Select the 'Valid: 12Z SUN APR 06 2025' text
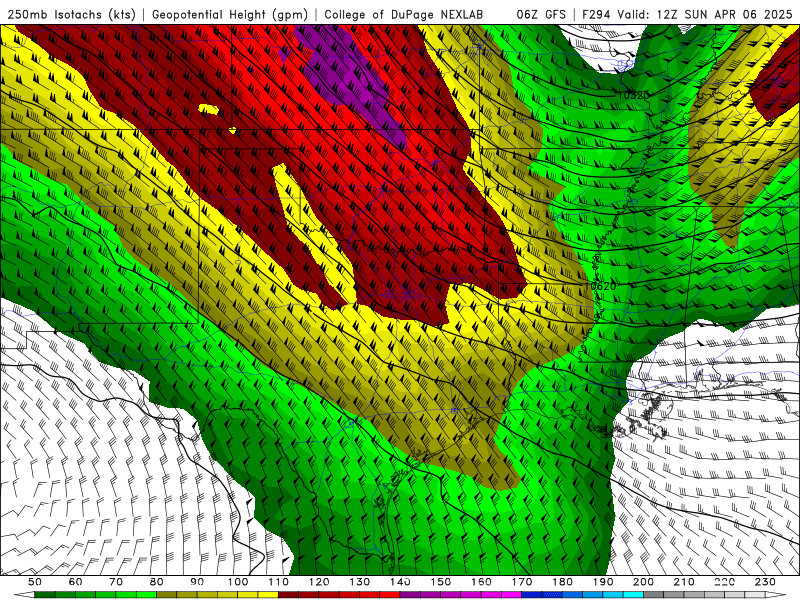The height and width of the screenshot is (600, 800). point(705,15)
